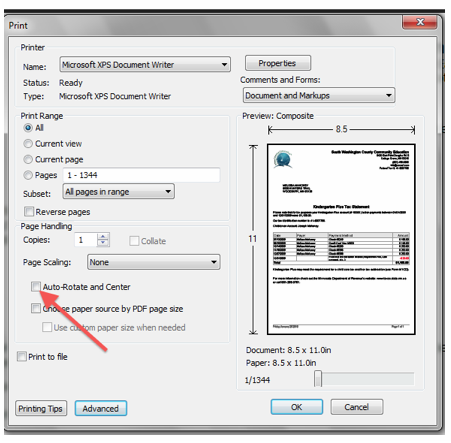
Task: Click the page preview slider handle
Action: [318, 379]
